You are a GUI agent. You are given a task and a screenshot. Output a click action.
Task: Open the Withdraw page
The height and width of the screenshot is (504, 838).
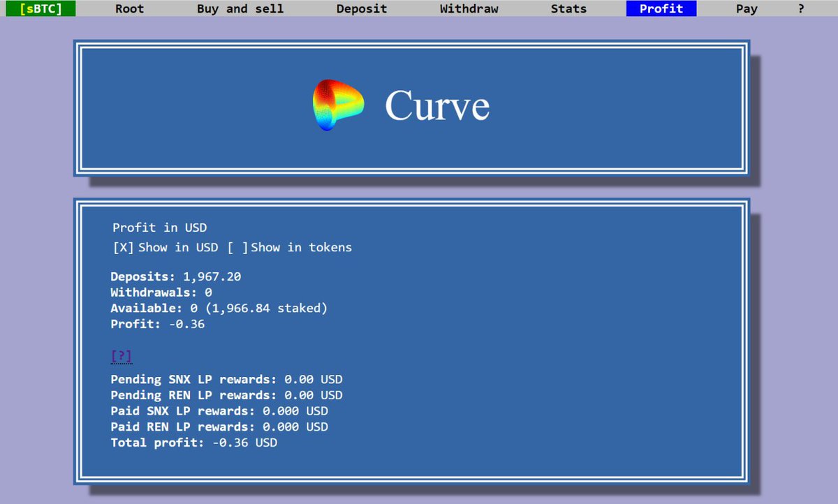(469, 9)
